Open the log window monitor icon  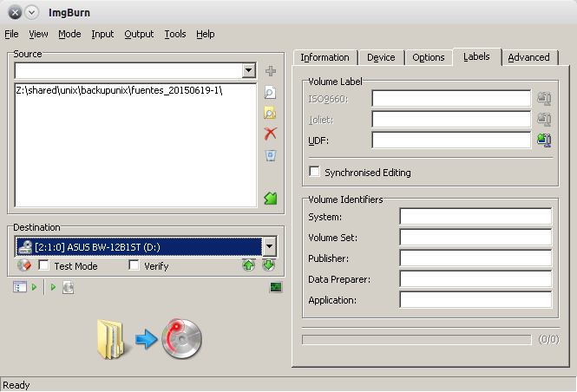tap(276, 287)
